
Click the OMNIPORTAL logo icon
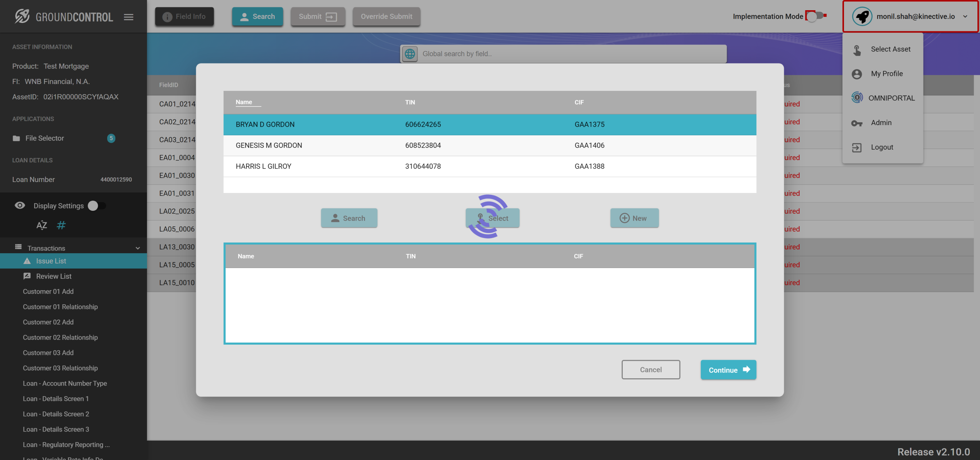(x=857, y=98)
